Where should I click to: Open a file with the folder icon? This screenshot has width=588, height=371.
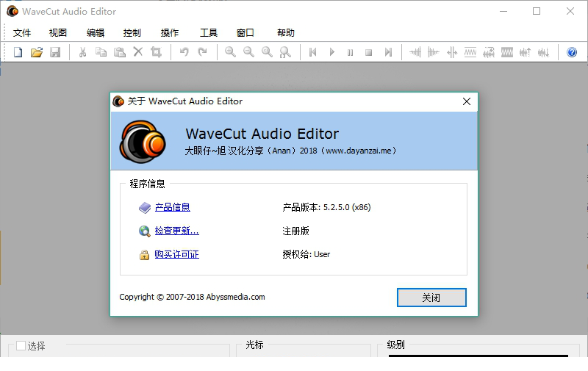pos(37,52)
